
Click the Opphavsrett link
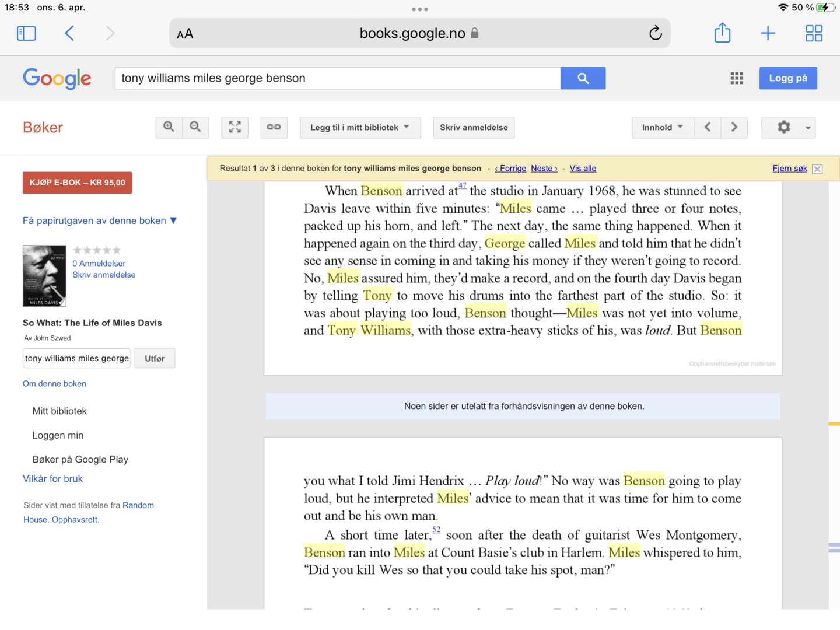tap(75, 520)
